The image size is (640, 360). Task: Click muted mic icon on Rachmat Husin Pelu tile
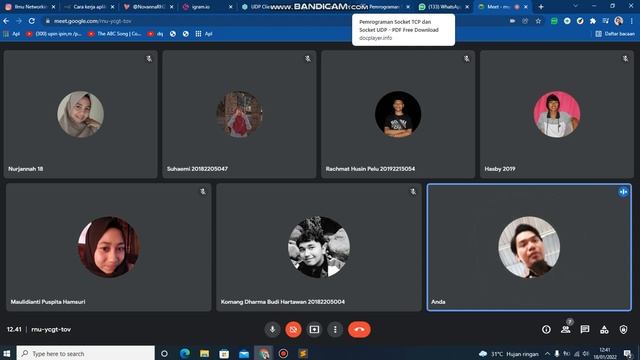(x=467, y=59)
